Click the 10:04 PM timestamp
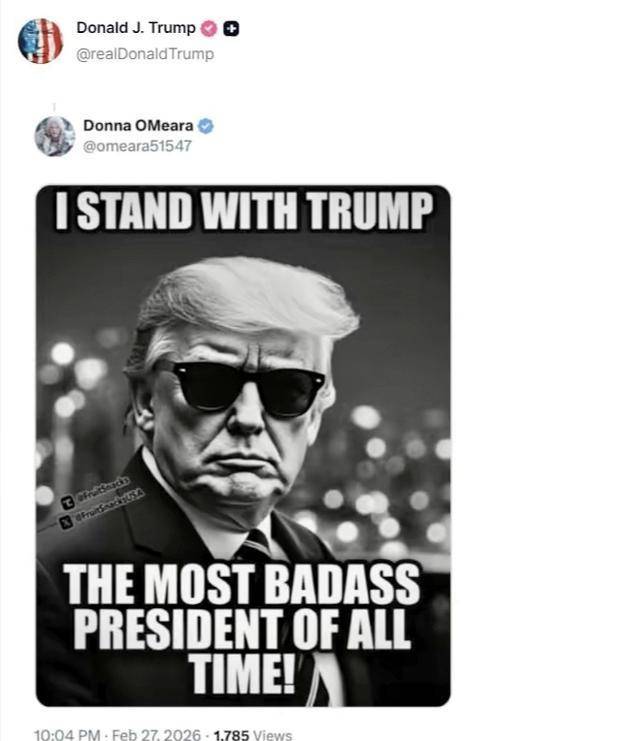The height and width of the screenshot is (741, 640). (66, 735)
